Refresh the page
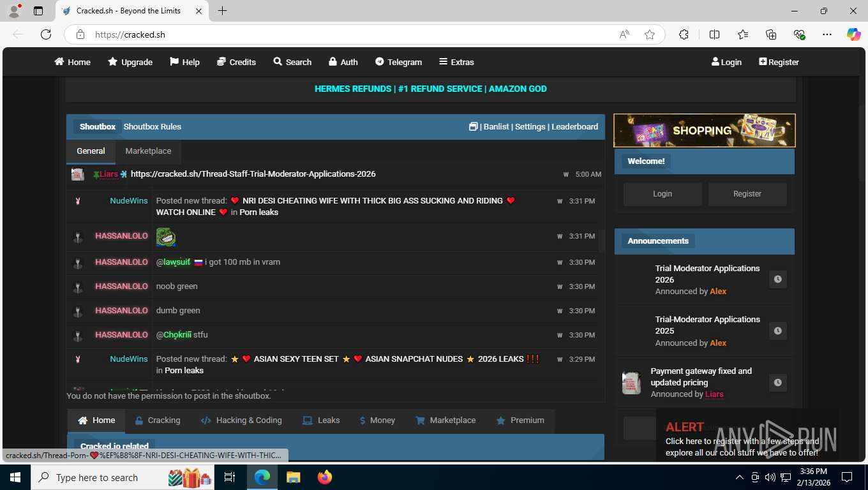868x490 pixels. (46, 34)
